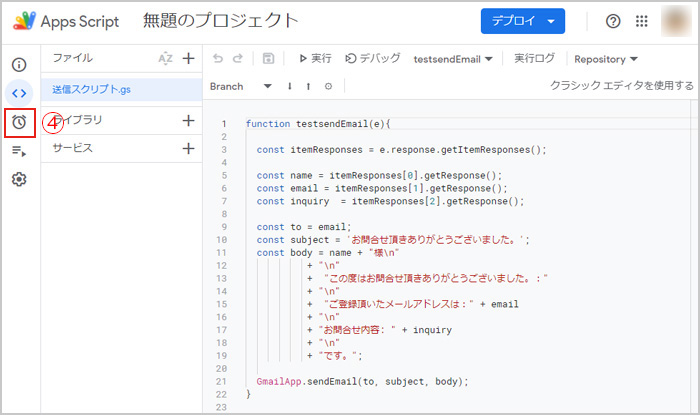The width and height of the screenshot is (700, 415).
Task: Sort files alphabetically with AZ icon
Action: coord(165,58)
